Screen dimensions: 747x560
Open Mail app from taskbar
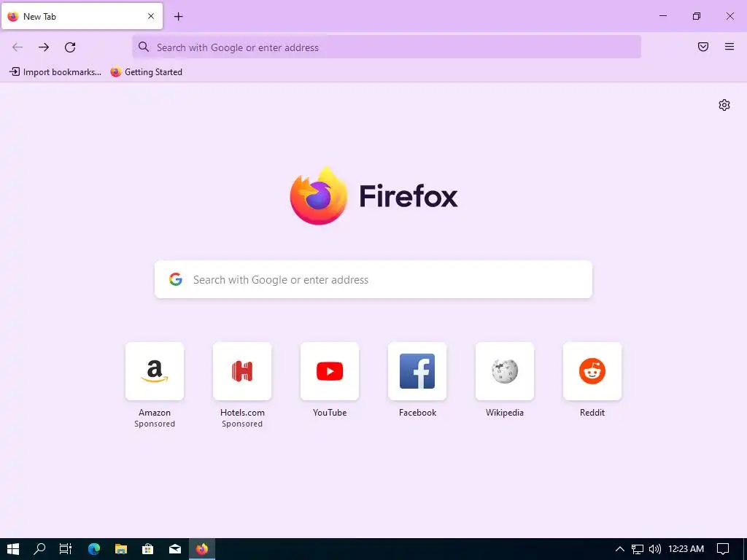point(175,549)
